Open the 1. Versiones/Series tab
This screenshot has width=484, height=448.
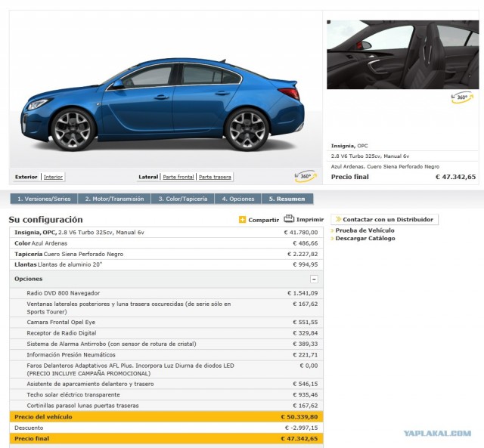click(44, 199)
